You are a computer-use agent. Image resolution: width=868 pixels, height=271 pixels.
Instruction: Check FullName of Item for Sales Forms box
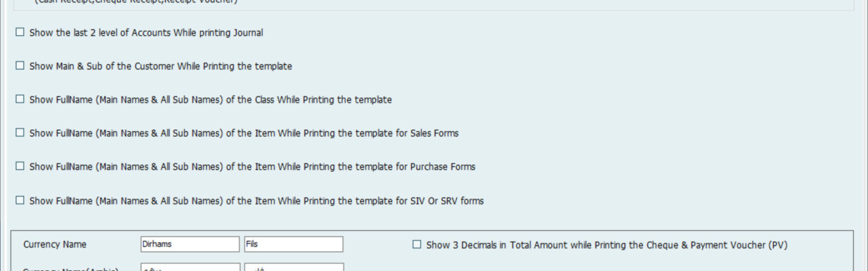[x=20, y=133]
